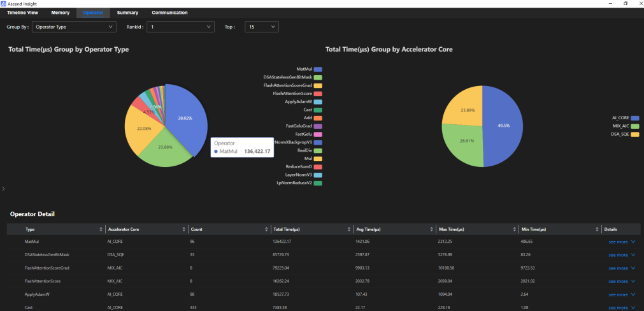Open the Top 15 dropdown
This screenshot has width=644, height=311.
point(262,27)
